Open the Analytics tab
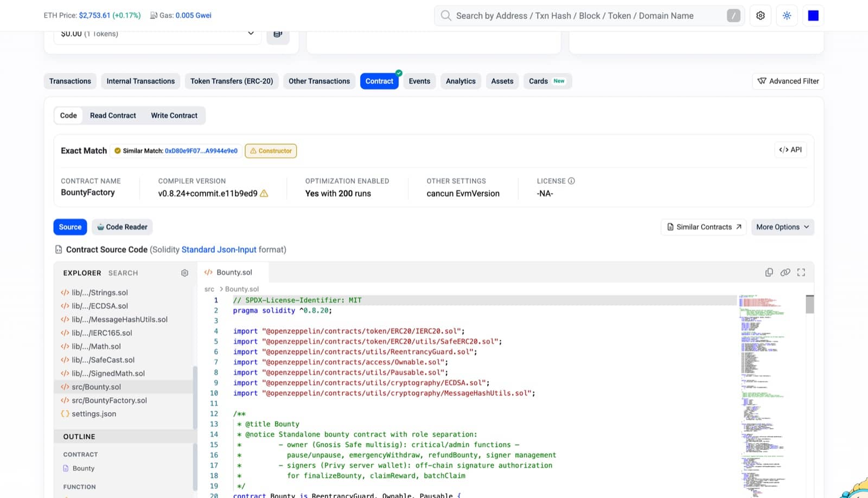 point(461,81)
